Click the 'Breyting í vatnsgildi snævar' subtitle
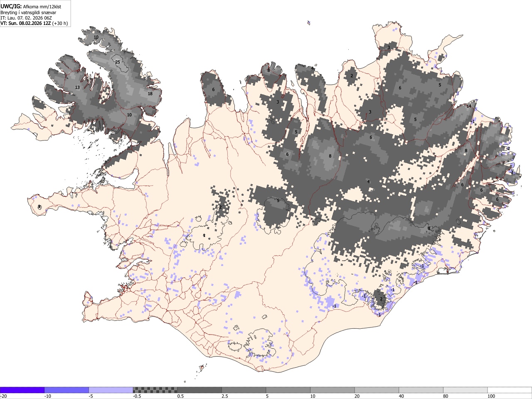 click(28, 12)
